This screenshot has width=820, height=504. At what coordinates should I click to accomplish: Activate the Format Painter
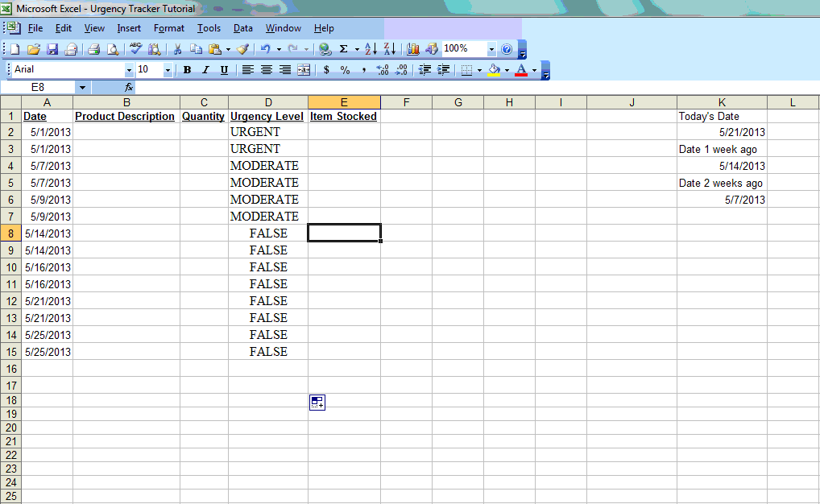tap(242, 49)
